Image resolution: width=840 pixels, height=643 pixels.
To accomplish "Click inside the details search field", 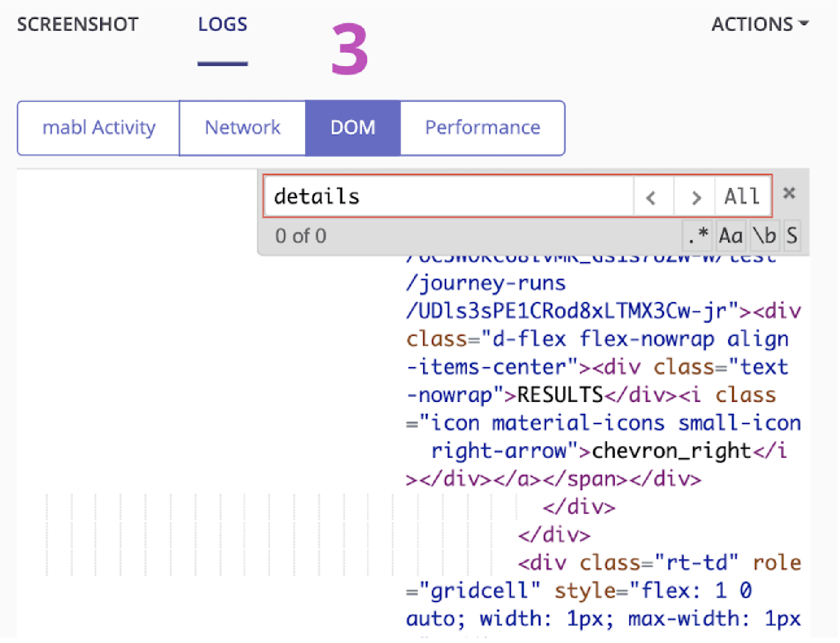I will [446, 196].
